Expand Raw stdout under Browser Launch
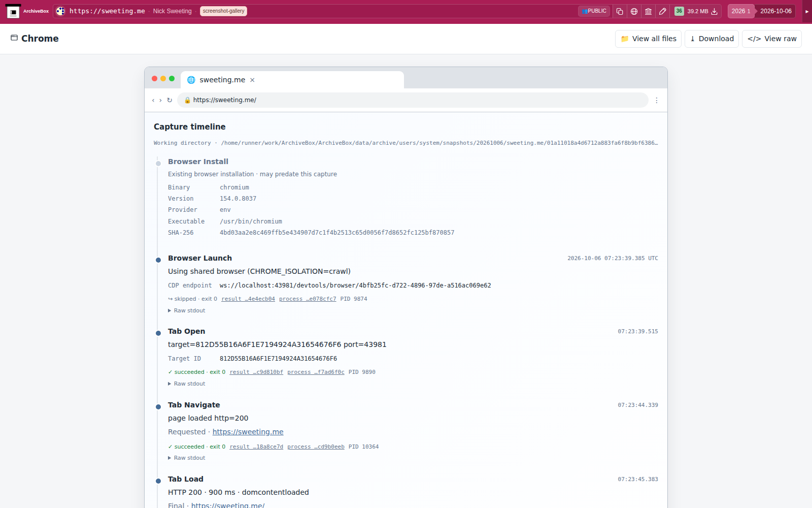 [x=187, y=310]
